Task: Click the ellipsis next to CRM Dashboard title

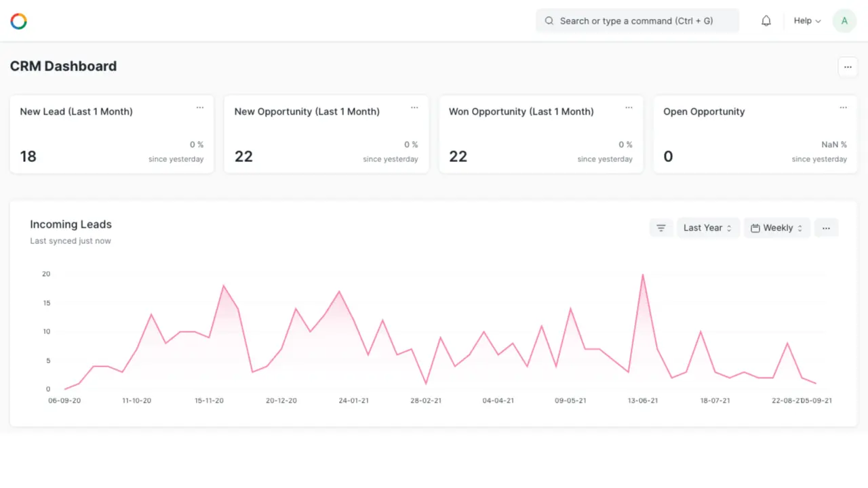Action: click(848, 67)
